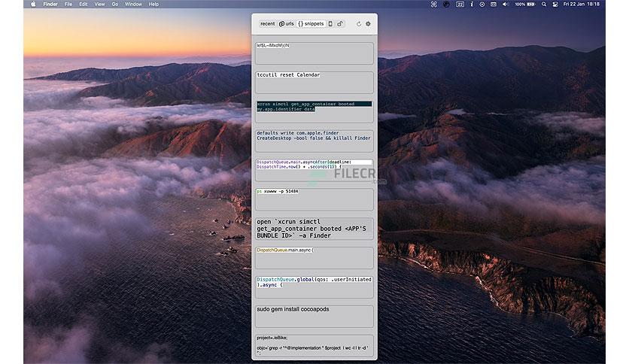Viewport: 629px width, 364px height.
Task: Click the command-key menu bar icon
Action: pos(433,4)
